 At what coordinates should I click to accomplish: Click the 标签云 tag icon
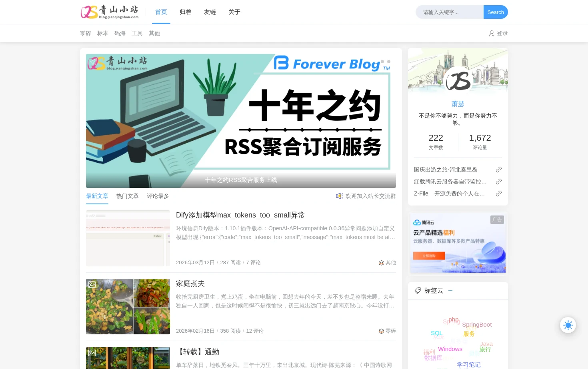(418, 291)
